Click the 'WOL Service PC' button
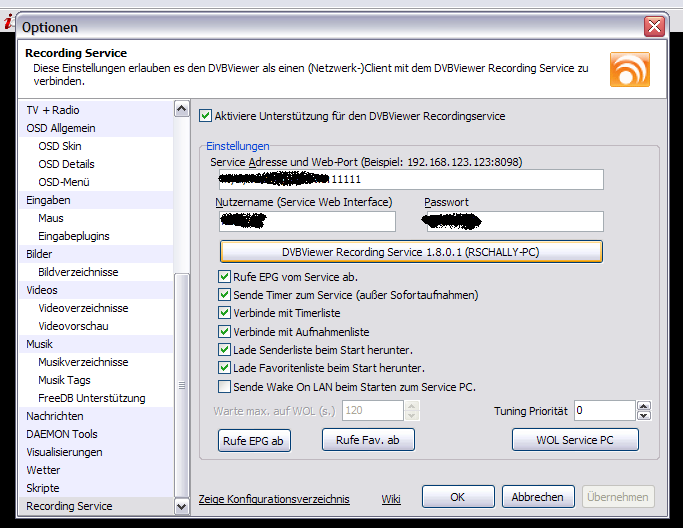 pyautogui.click(x=575, y=440)
